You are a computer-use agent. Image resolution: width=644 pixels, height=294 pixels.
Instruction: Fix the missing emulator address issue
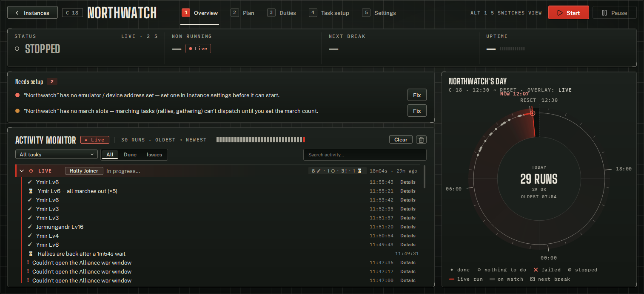coord(417,95)
